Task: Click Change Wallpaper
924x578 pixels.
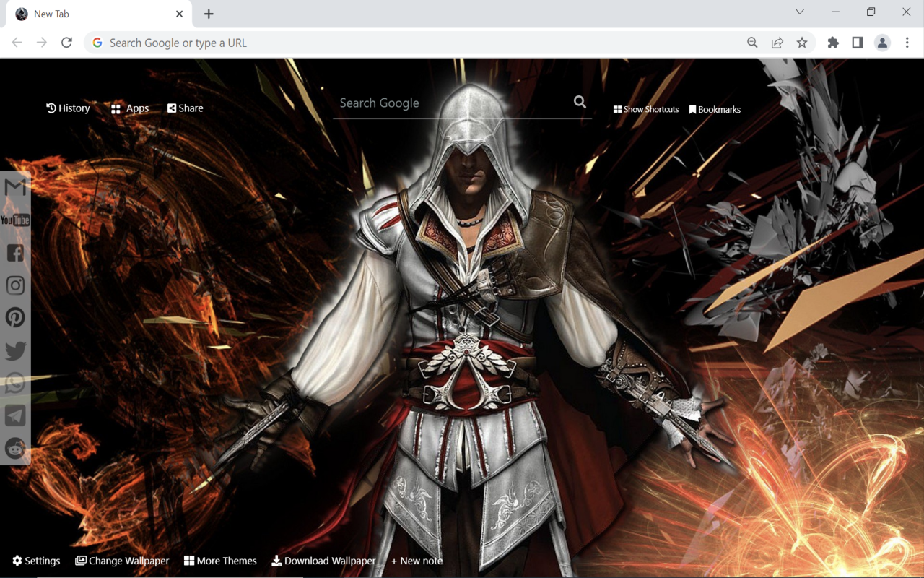Action: pos(122,561)
